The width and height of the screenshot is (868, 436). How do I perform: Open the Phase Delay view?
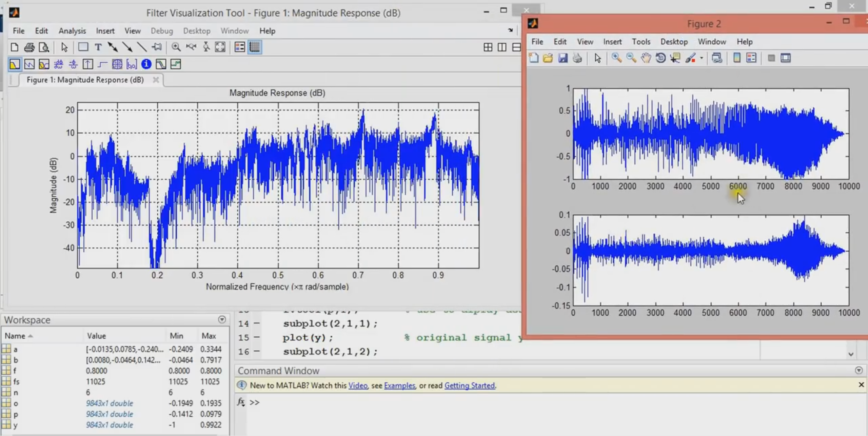point(73,64)
